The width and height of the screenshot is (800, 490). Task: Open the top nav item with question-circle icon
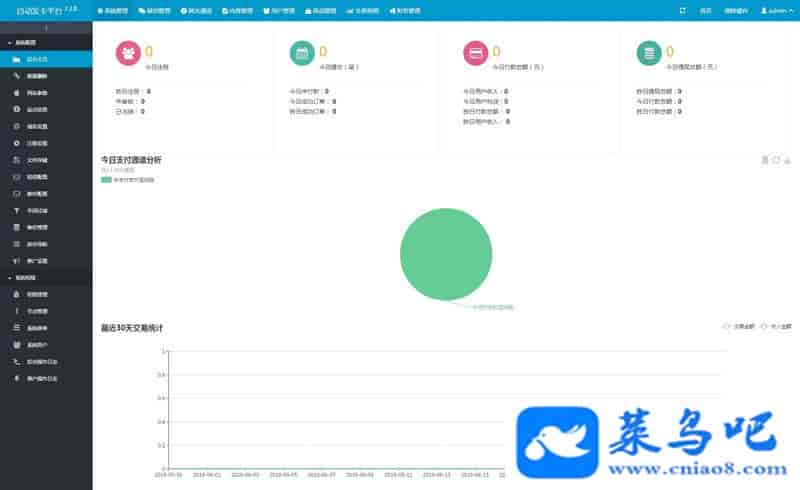click(196, 11)
